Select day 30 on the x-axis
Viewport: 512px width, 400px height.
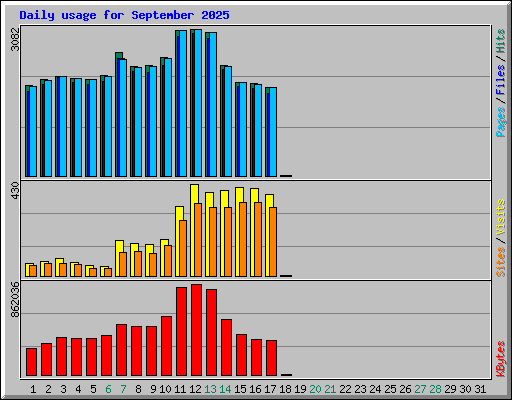click(465, 389)
